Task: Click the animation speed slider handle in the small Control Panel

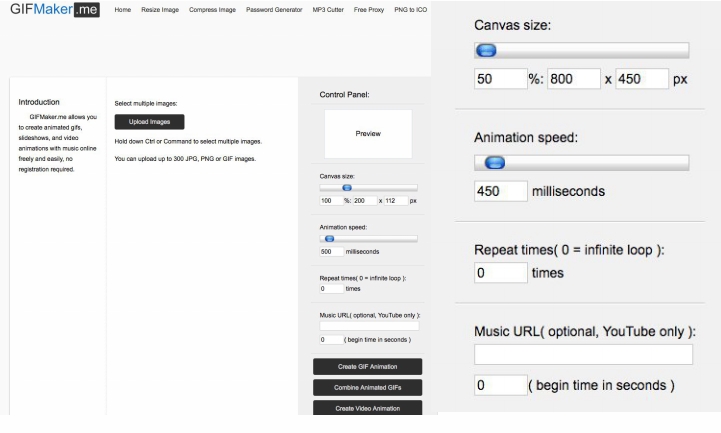Action: [329, 239]
